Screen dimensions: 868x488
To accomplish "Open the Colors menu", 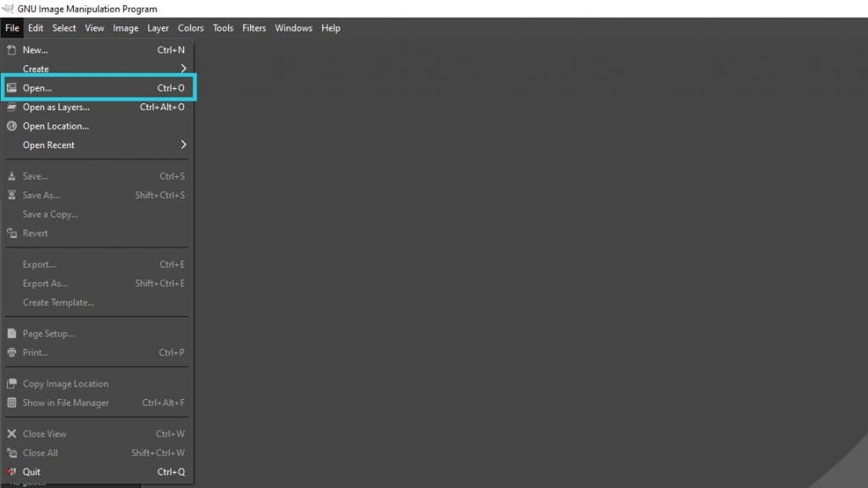I will click(191, 28).
